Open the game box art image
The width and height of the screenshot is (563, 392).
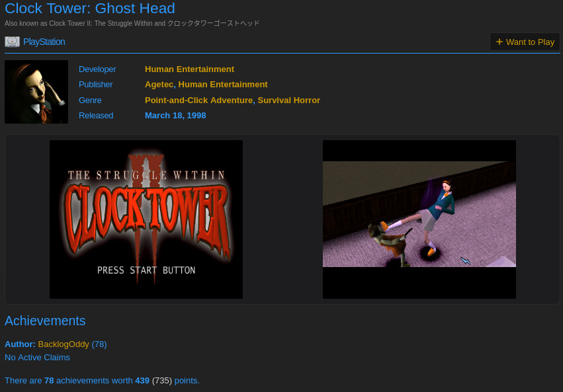tap(36, 92)
